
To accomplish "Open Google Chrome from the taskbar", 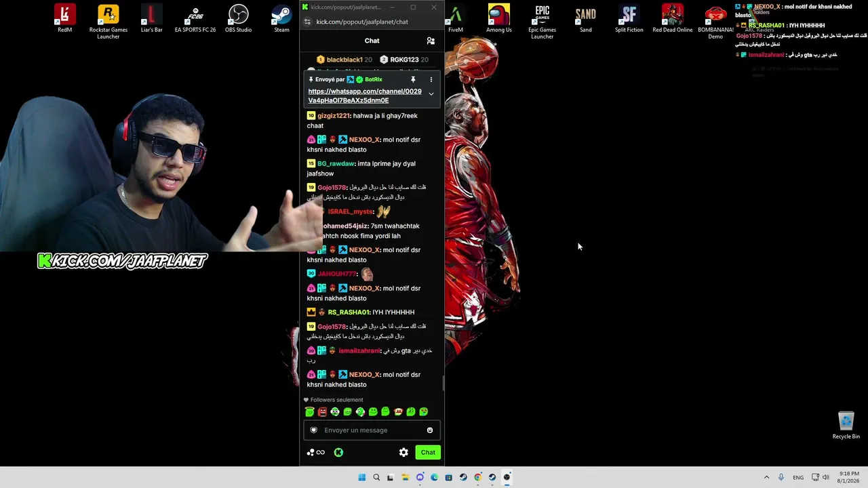I will 478,477.
